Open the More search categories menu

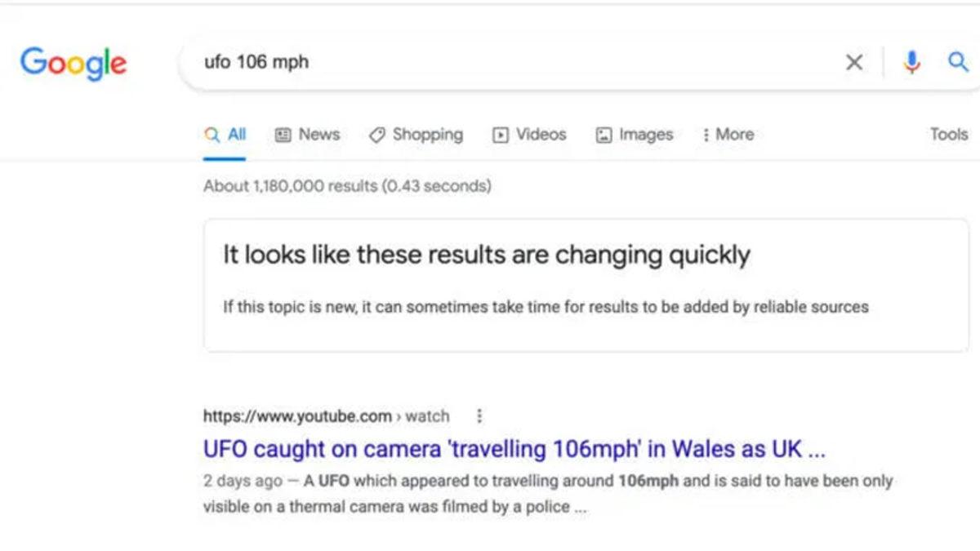tap(728, 134)
